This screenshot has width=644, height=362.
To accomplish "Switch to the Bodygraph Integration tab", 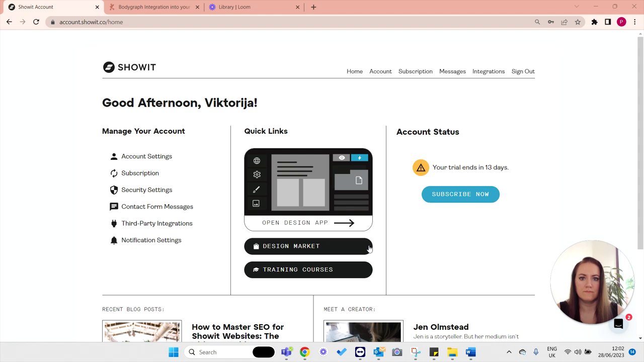I will click(x=154, y=7).
